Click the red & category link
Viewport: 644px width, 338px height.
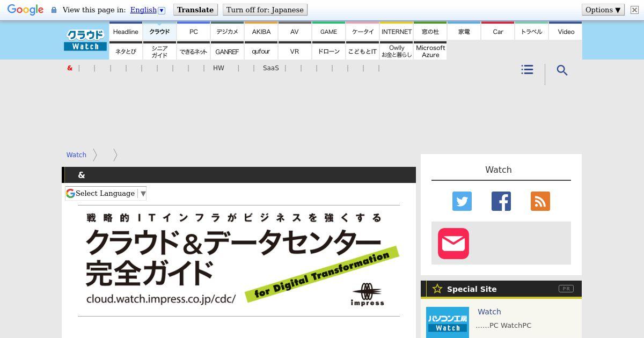(70, 68)
